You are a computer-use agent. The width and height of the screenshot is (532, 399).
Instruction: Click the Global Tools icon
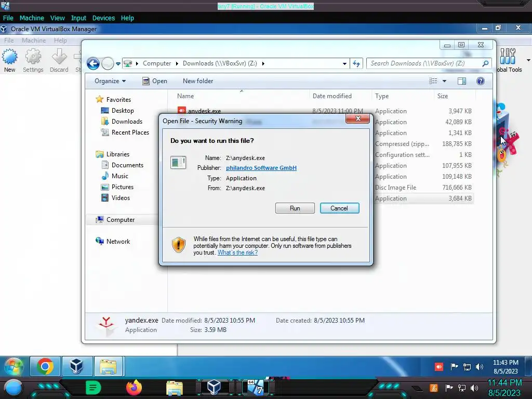(x=508, y=60)
